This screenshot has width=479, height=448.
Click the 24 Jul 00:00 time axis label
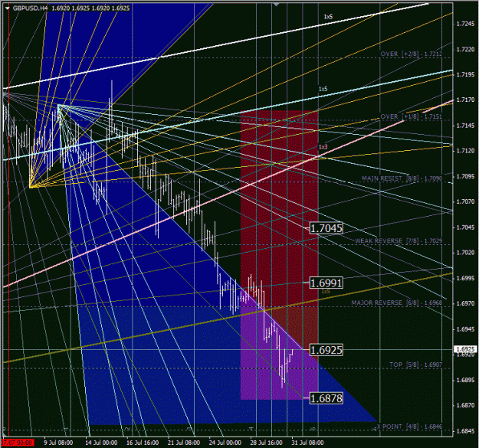[225, 443]
